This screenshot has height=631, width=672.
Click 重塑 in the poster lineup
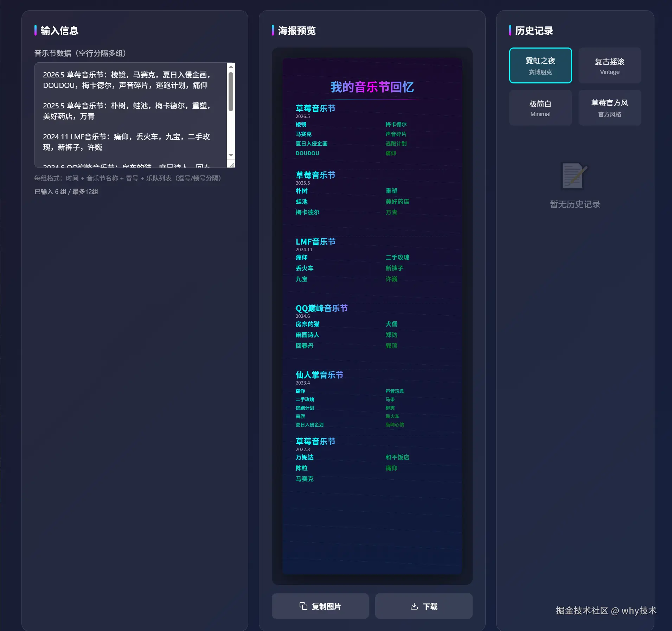[391, 191]
